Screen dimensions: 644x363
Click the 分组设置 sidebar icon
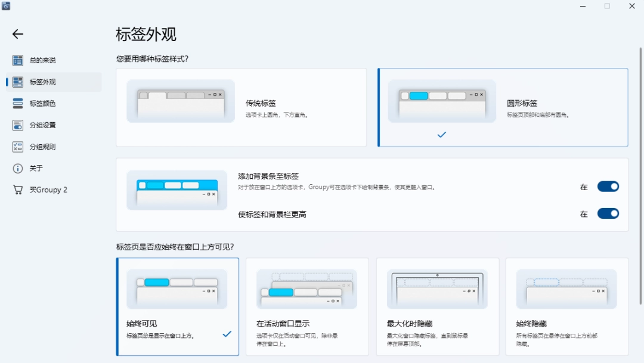[x=18, y=125]
